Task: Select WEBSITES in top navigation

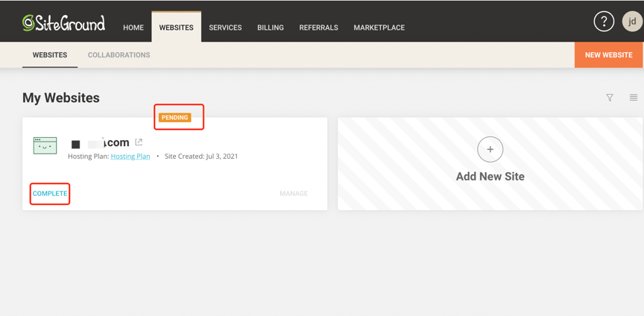Action: point(176,28)
